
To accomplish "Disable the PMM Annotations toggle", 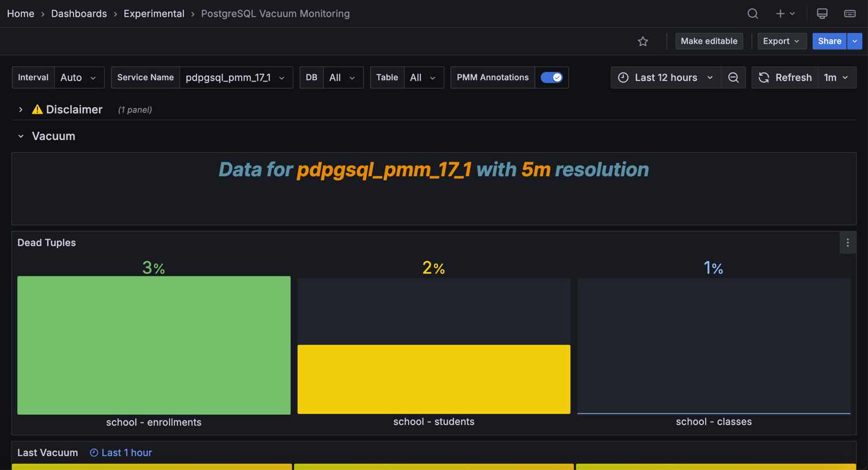I will point(551,77).
